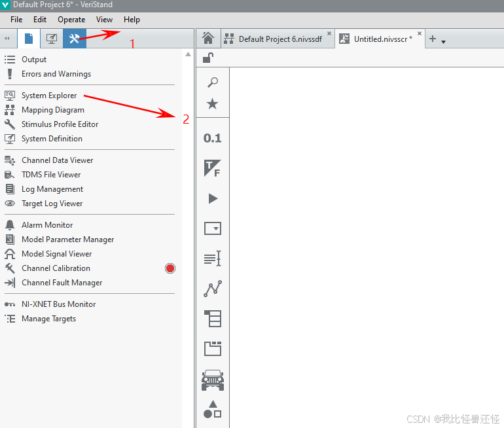504x428 pixels.
Task: Open the Help menu
Action: (132, 20)
